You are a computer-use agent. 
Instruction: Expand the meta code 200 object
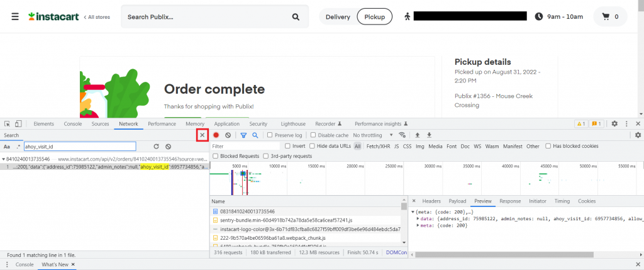click(x=418, y=225)
